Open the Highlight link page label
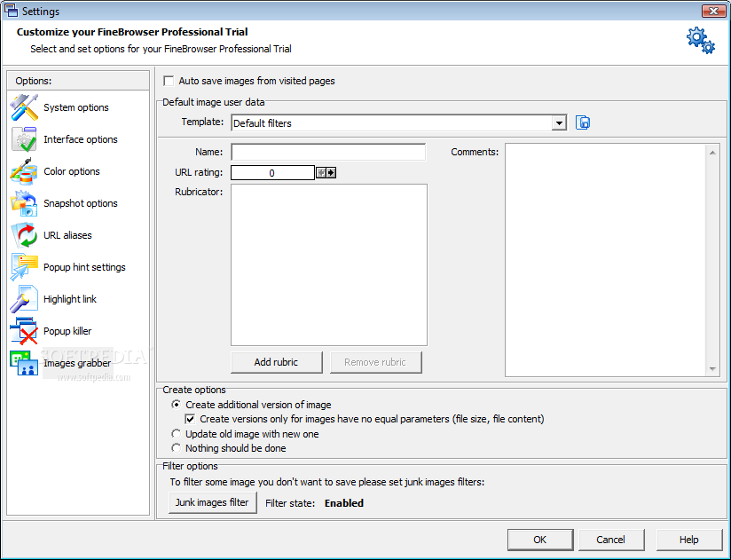The height and width of the screenshot is (560, 731). point(70,299)
